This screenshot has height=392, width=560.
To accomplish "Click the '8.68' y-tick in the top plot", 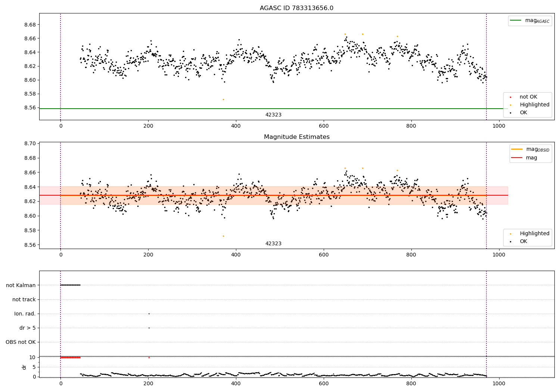I will tap(30, 25).
